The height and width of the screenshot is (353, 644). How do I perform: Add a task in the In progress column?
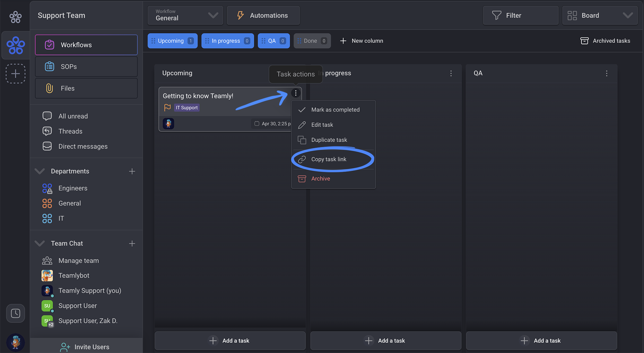(386, 340)
